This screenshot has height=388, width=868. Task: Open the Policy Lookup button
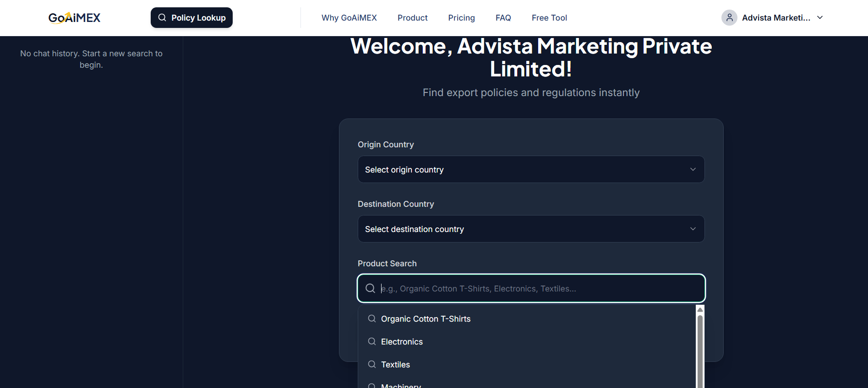click(x=191, y=17)
